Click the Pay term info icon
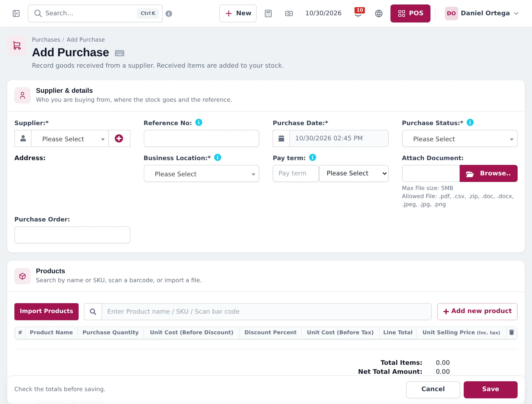 (312, 157)
